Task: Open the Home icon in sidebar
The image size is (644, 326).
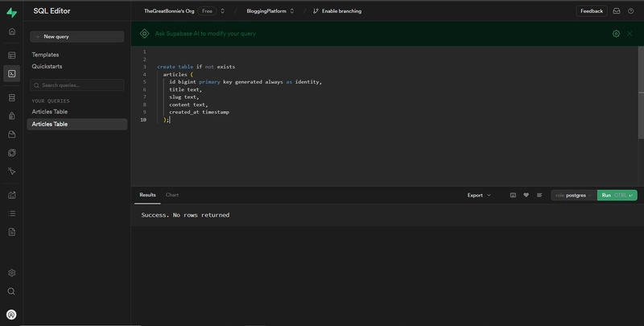Action: tap(12, 31)
